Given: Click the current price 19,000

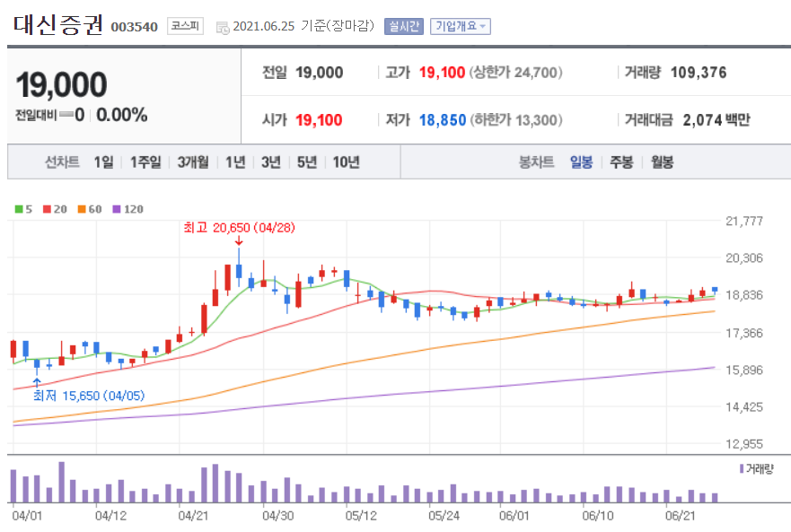Looking at the screenshot, I should [x=62, y=84].
